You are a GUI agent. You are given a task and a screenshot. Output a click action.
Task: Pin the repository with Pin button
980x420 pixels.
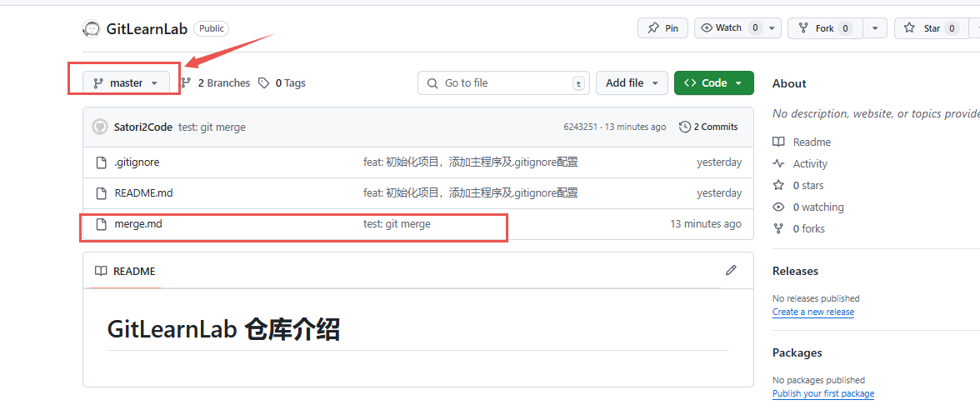click(662, 28)
